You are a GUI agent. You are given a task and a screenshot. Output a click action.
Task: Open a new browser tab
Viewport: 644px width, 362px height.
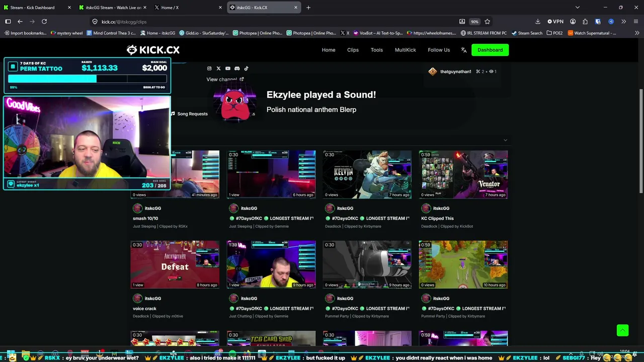point(308,8)
